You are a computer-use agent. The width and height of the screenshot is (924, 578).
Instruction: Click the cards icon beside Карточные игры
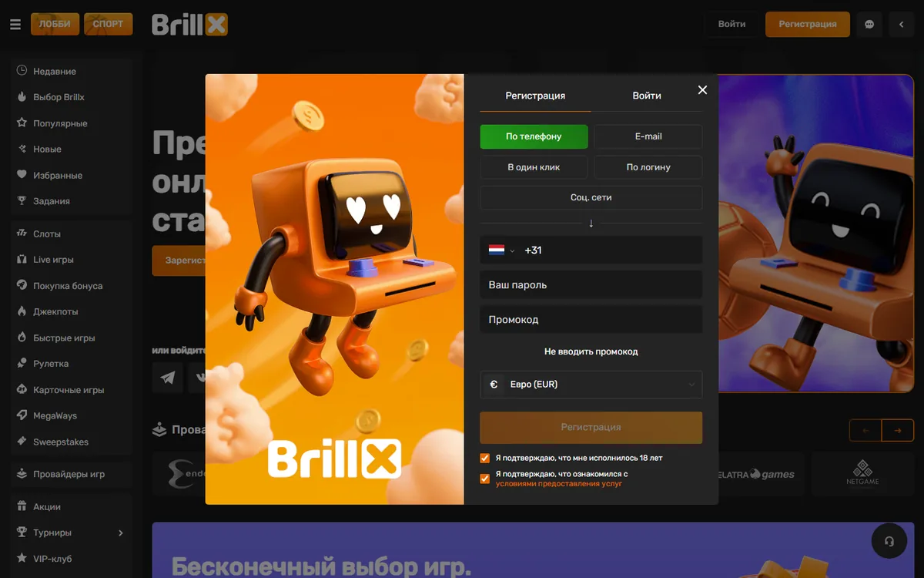pos(22,389)
